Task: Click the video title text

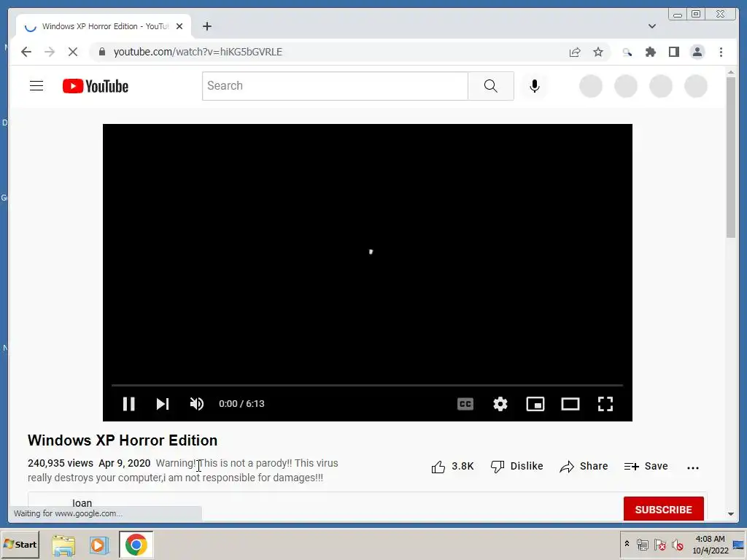Action: pyautogui.click(x=123, y=440)
